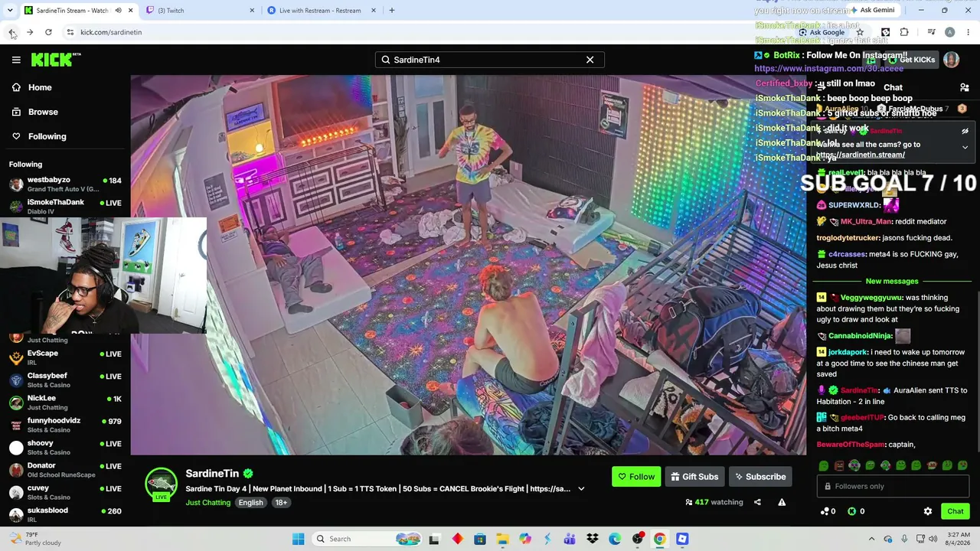Open shoovy channel in sidebar
Viewport: 980px width, 551px height.
click(65, 448)
